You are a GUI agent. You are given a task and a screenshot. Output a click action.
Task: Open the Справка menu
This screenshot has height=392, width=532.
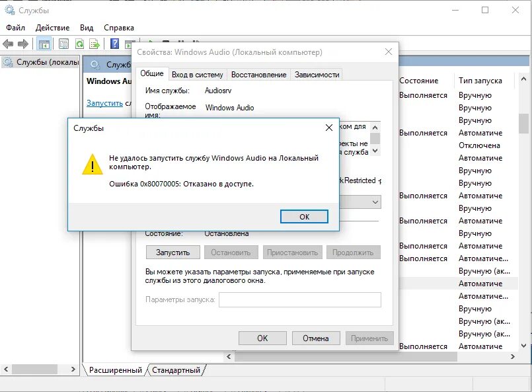click(x=119, y=28)
